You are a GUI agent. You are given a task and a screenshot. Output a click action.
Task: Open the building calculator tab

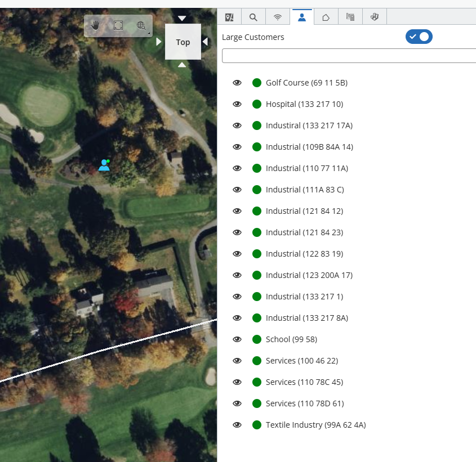tap(350, 17)
